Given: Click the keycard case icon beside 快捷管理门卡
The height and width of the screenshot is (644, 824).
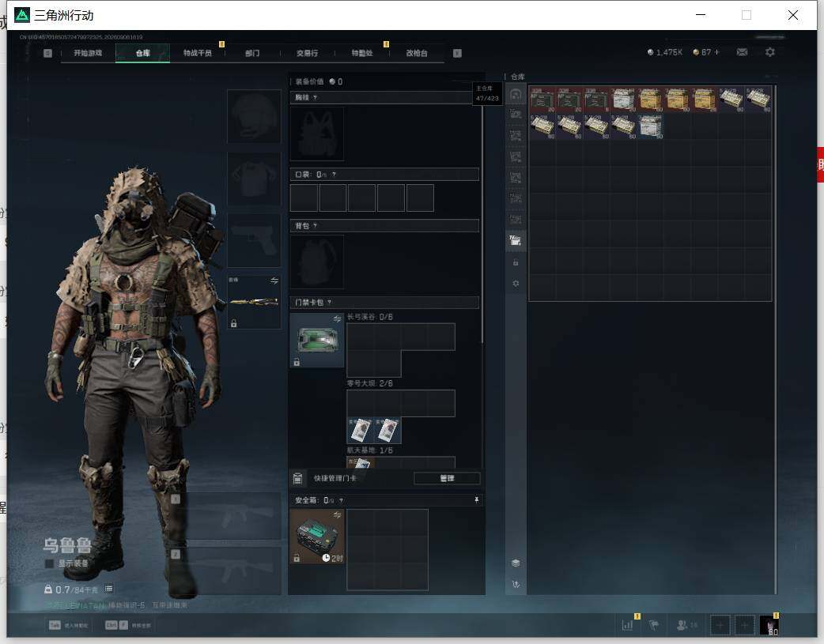Looking at the screenshot, I should [297, 478].
